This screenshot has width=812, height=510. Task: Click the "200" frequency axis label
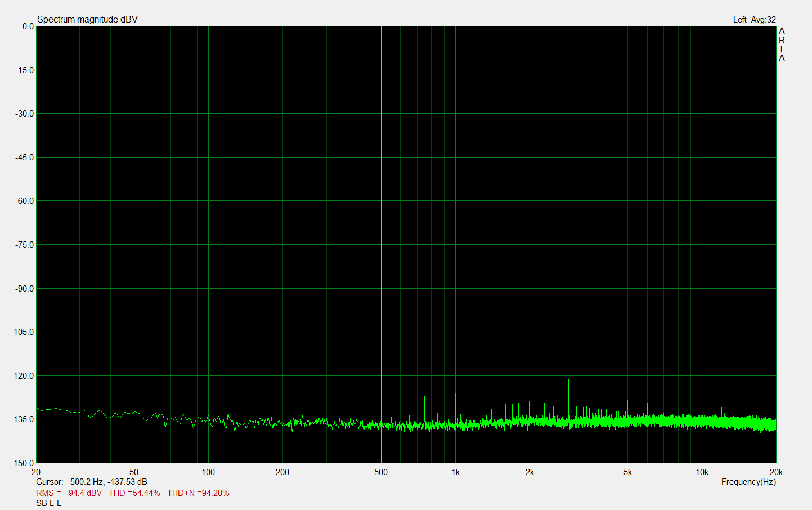pyautogui.click(x=282, y=472)
